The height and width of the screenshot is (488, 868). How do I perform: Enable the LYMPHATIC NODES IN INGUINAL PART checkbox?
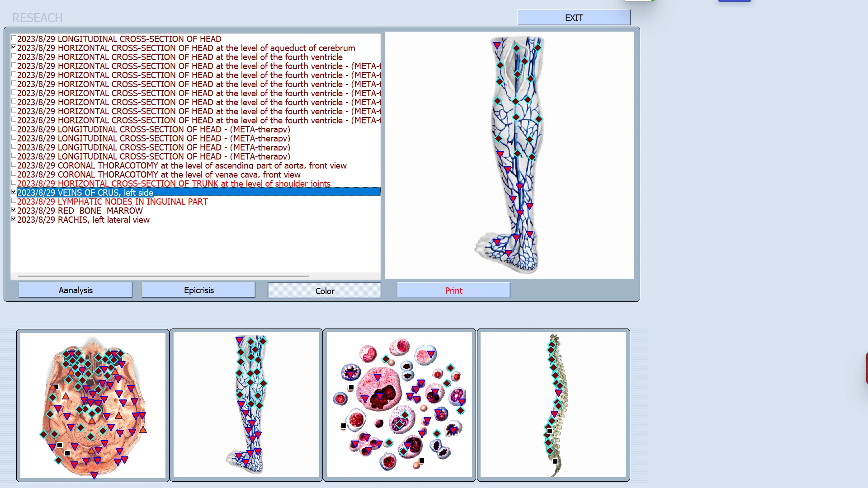(14, 201)
